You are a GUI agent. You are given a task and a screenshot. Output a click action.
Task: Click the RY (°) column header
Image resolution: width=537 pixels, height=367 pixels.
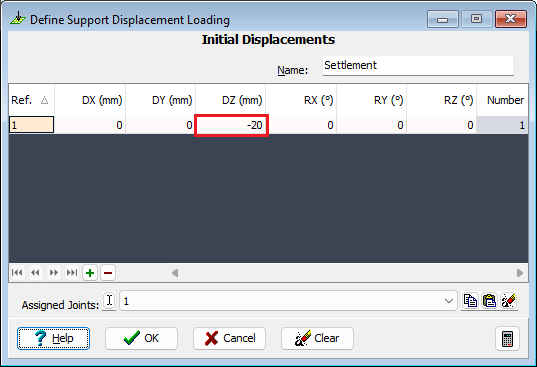[372, 100]
